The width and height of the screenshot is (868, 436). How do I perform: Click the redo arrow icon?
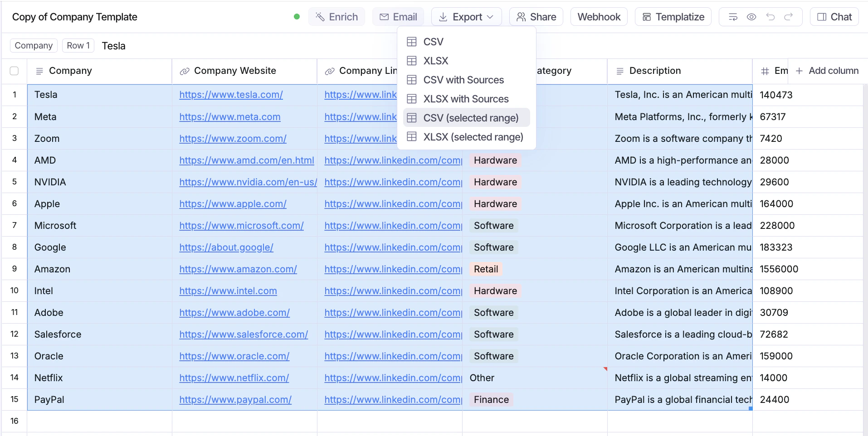coord(789,17)
